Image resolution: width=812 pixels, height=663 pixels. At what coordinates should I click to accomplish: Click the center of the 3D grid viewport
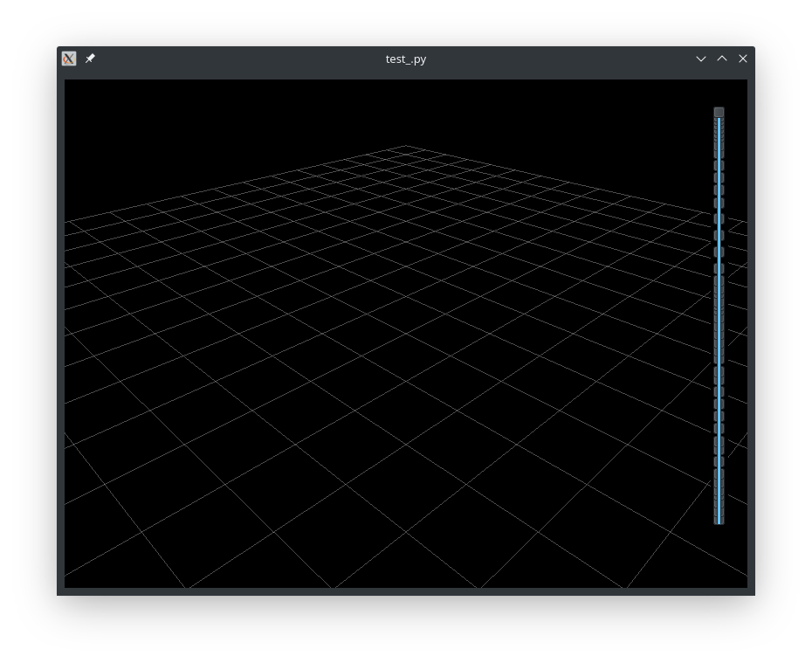[406, 334]
